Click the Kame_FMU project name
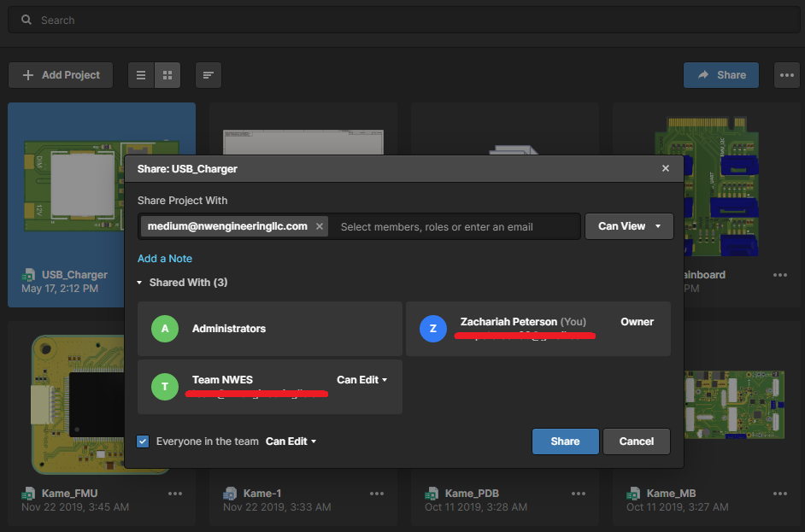The image size is (805, 532). point(69,494)
